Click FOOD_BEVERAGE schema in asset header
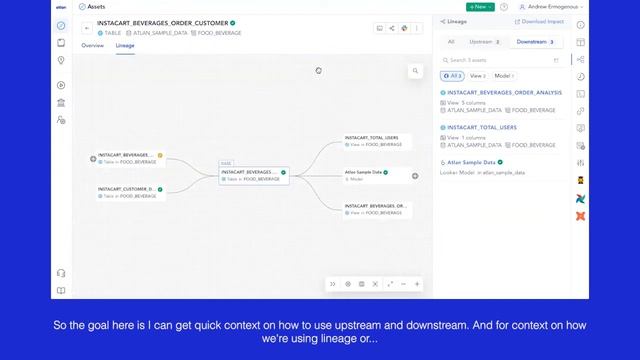Image resolution: width=640 pixels, height=360 pixels. pyautogui.click(x=216, y=33)
